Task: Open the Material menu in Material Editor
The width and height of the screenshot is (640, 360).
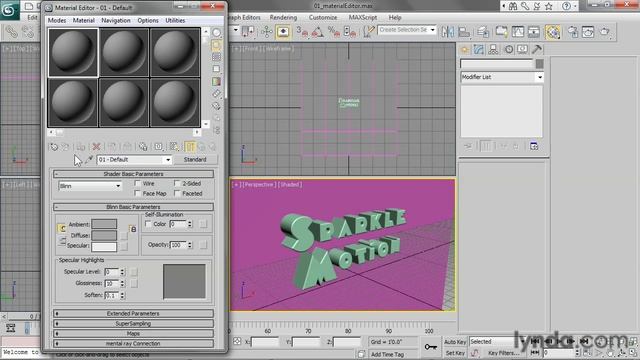Action: [84, 20]
